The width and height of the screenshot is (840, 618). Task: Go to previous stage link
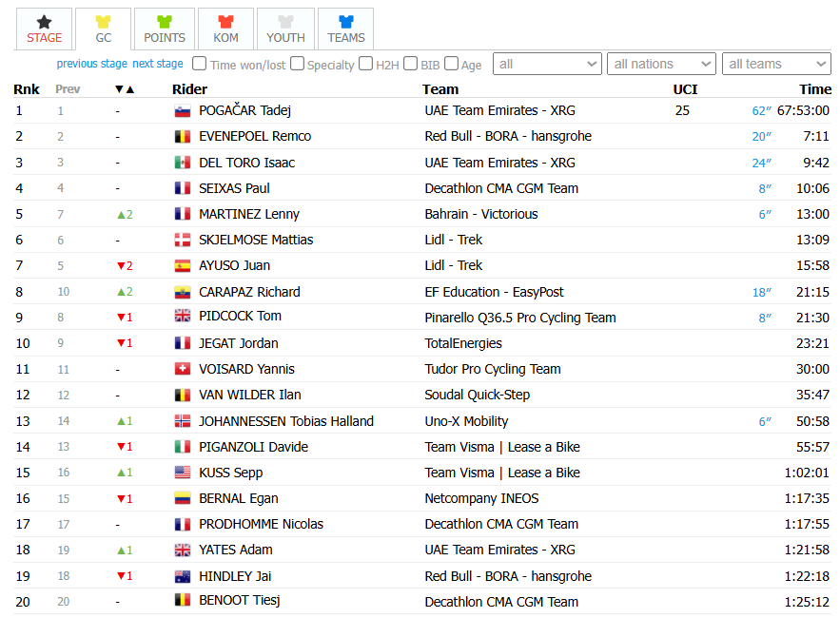(92, 64)
